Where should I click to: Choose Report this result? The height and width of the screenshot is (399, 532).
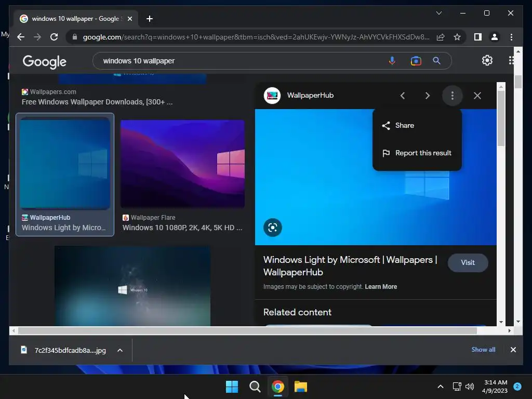pos(417,153)
